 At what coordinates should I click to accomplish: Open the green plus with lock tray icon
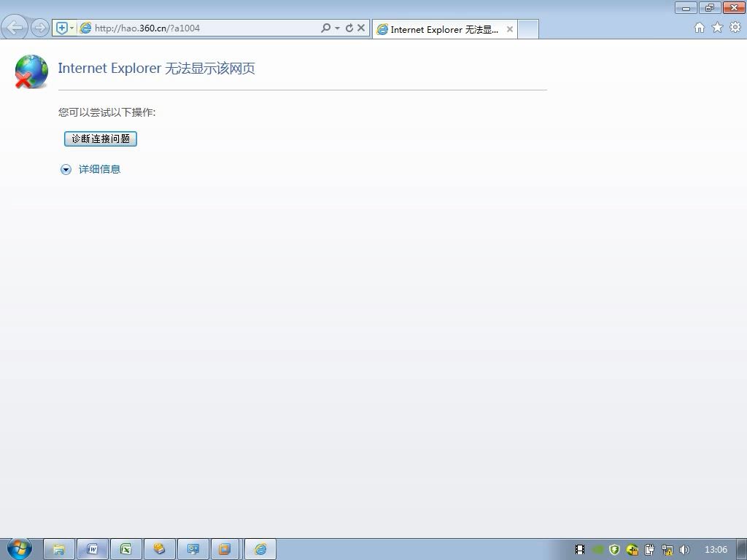click(632, 550)
